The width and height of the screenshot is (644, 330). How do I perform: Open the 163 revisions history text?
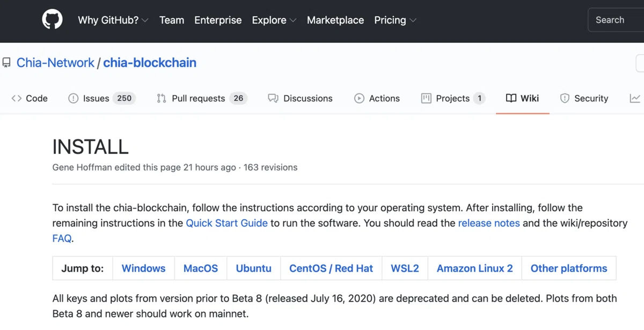pos(270,167)
